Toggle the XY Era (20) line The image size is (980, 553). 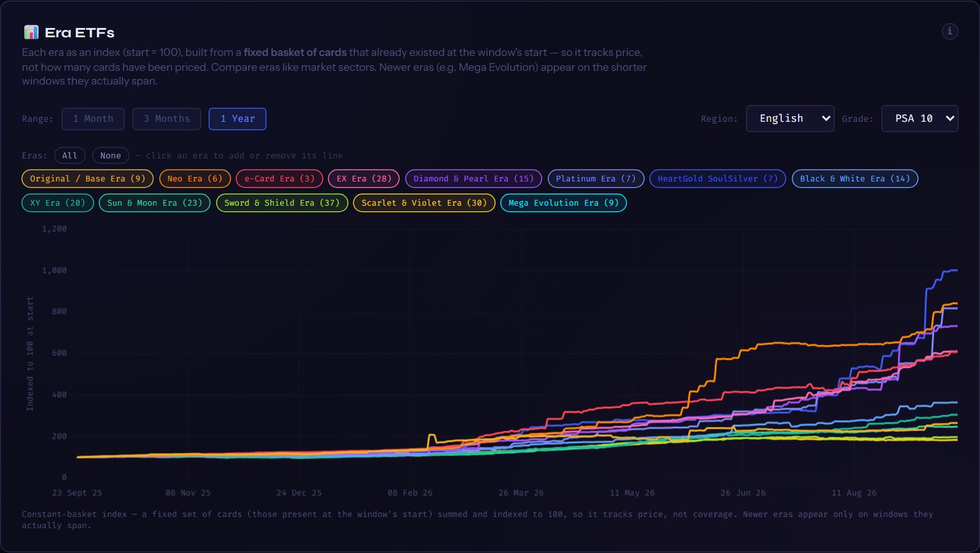point(58,203)
